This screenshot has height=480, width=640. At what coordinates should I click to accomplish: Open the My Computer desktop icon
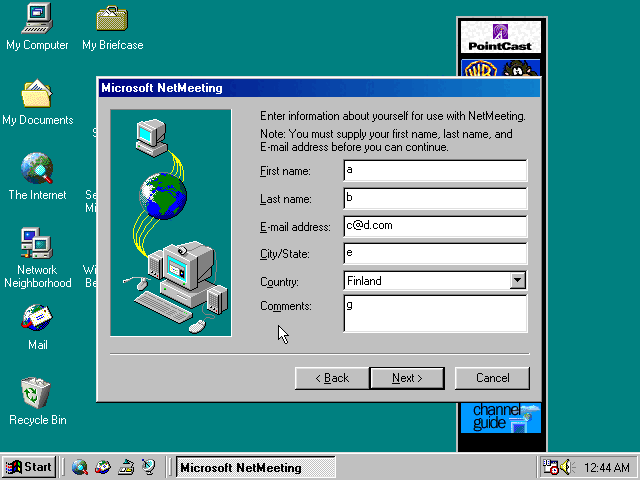tap(37, 26)
